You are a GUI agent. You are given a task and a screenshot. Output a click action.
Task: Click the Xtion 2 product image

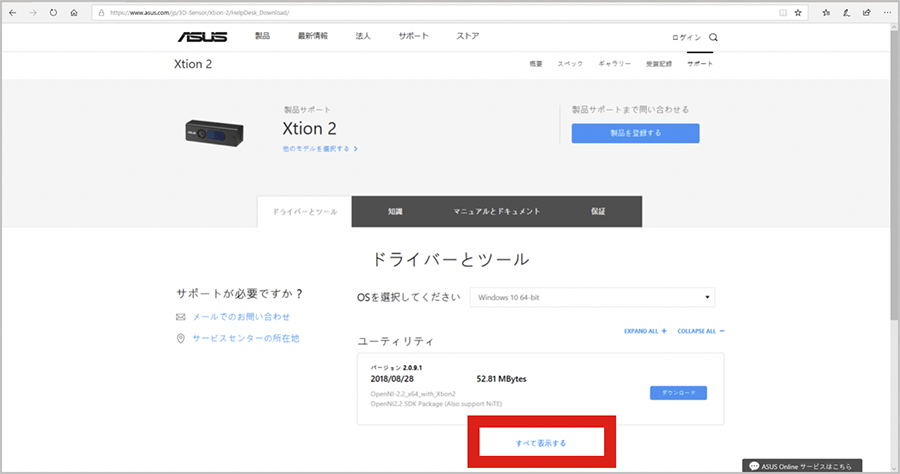tap(214, 133)
